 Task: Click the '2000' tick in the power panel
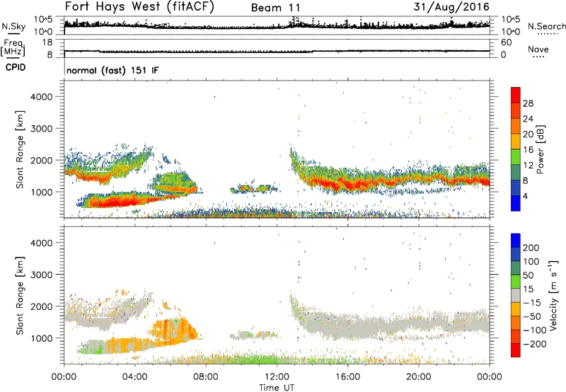pos(42,160)
